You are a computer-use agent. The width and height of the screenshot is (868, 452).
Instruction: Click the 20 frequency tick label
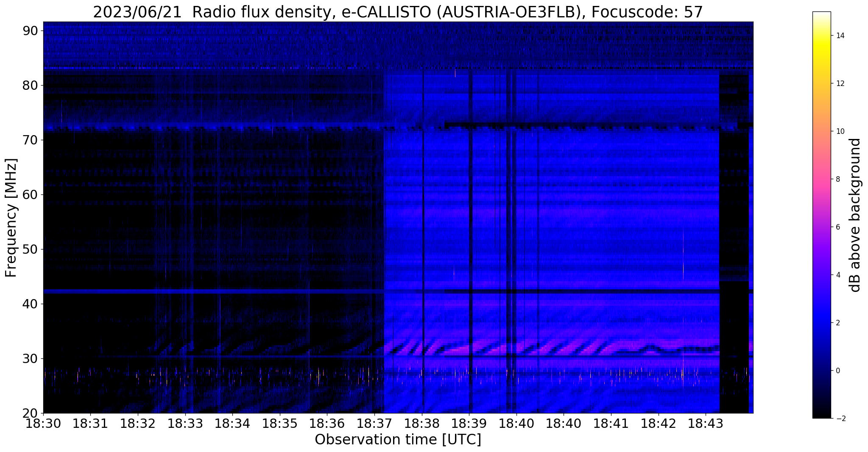pyautogui.click(x=31, y=413)
